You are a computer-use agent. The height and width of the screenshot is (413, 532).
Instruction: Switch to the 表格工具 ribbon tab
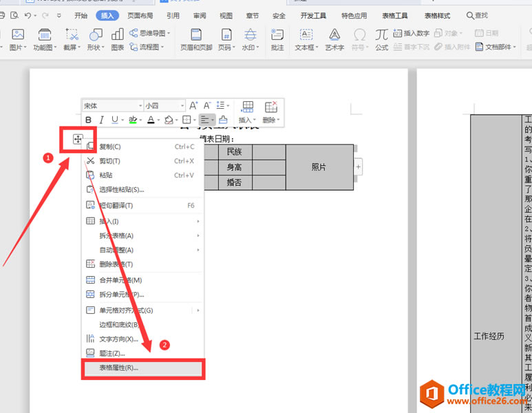395,16
